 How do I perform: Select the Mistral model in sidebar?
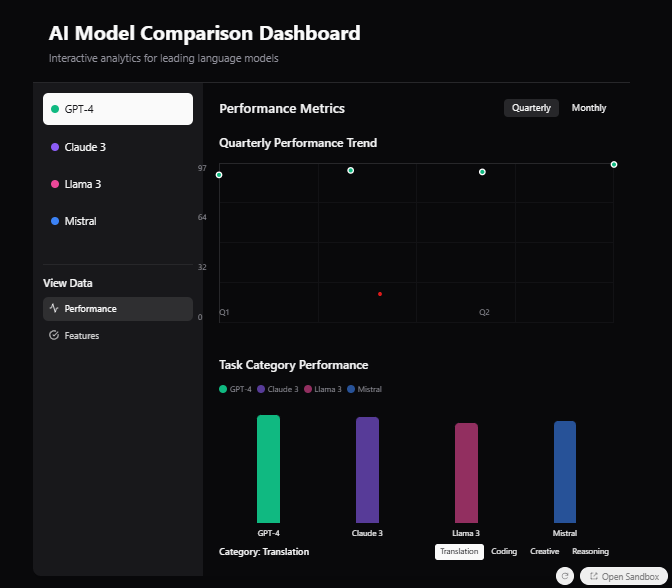[118, 221]
